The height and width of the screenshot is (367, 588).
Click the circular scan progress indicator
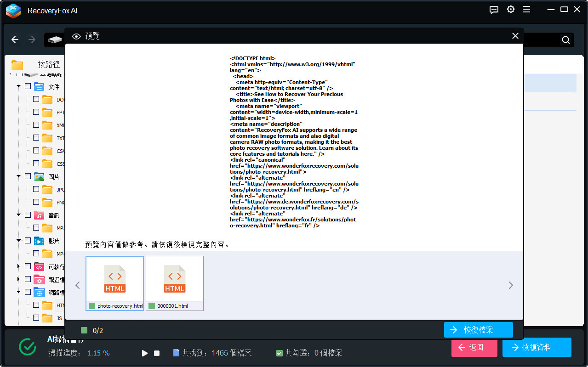[x=27, y=347]
